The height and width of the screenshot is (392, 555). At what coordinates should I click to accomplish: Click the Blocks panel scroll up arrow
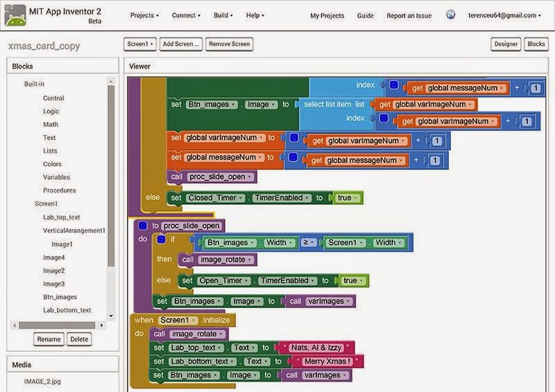click(x=111, y=81)
